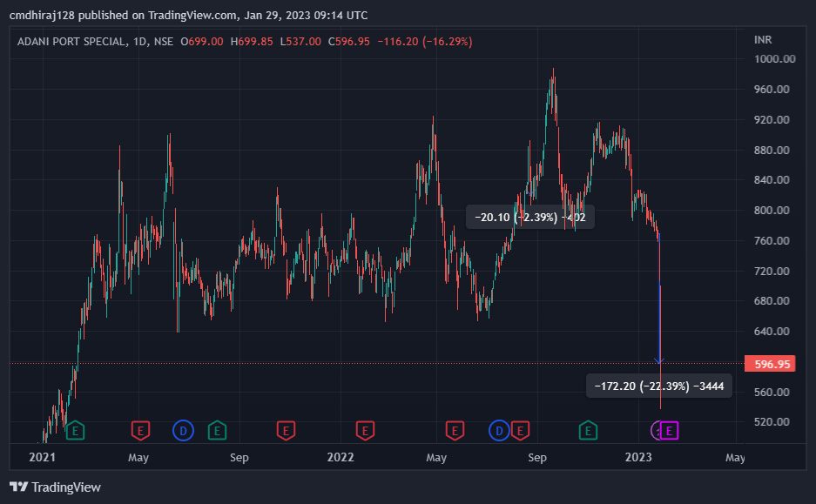The image size is (816, 504).
Task: Click the 920.00 price axis label
Action: tap(772, 119)
